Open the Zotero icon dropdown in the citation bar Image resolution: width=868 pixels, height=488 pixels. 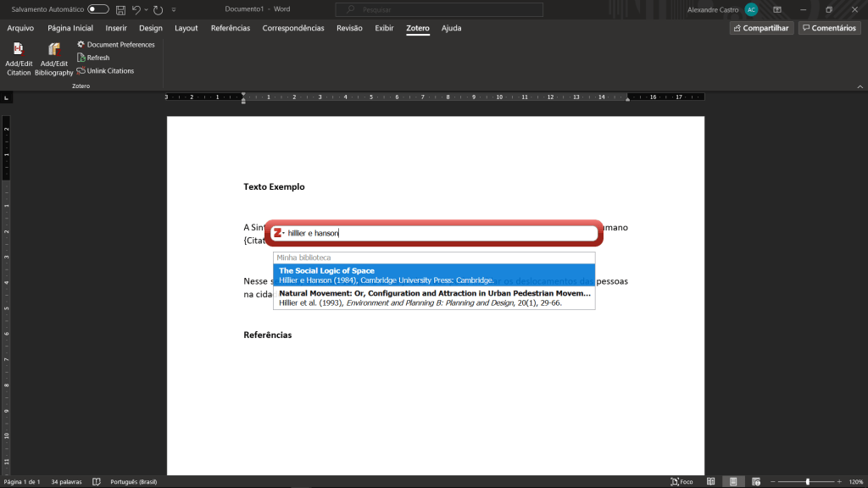click(x=278, y=233)
